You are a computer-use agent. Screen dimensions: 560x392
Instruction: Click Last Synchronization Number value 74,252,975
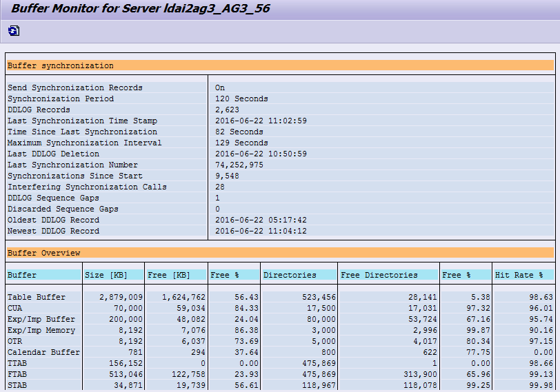tap(239, 165)
